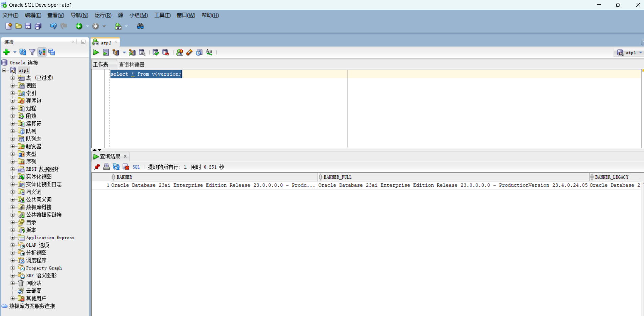Click the New file icon
This screenshot has width=644, height=316.
tap(8, 26)
